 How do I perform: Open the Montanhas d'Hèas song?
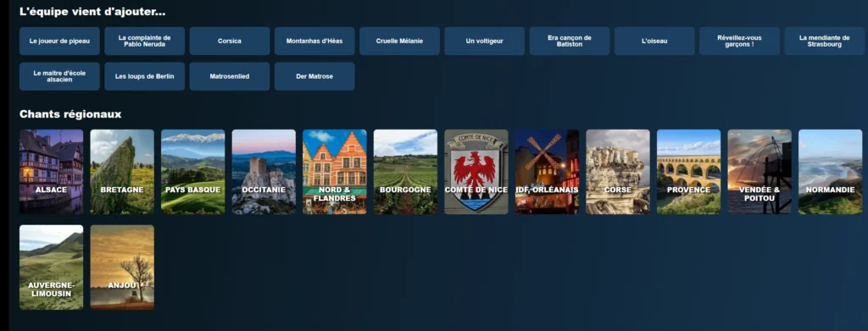pos(314,41)
